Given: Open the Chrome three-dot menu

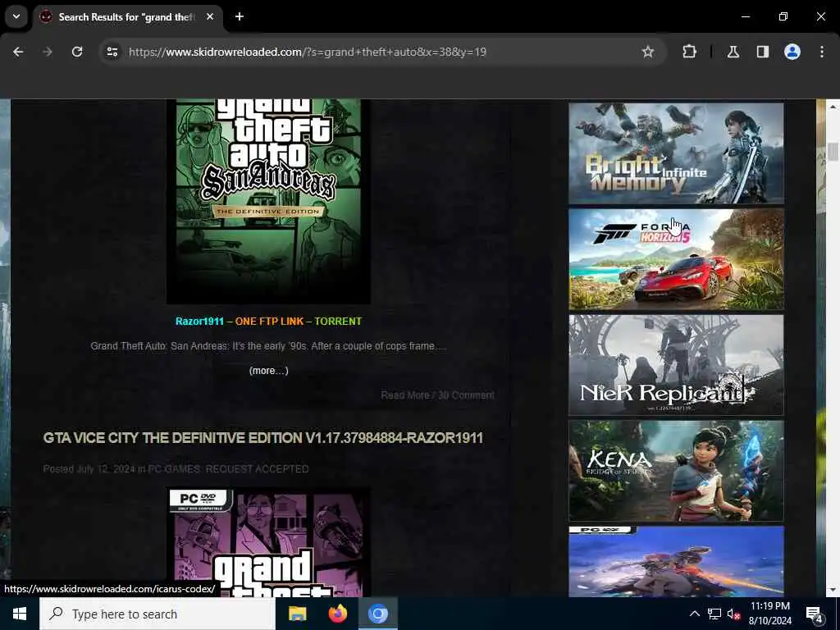Looking at the screenshot, I should pyautogui.click(x=821, y=52).
